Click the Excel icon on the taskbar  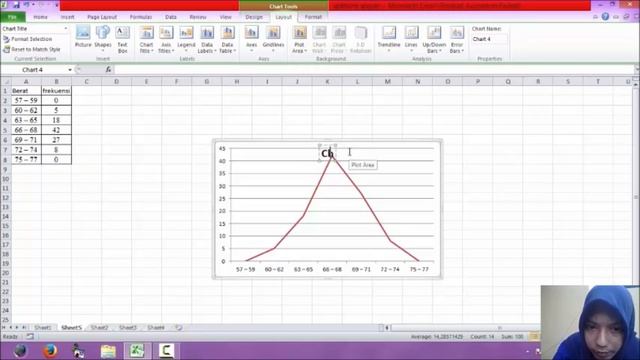click(137, 351)
